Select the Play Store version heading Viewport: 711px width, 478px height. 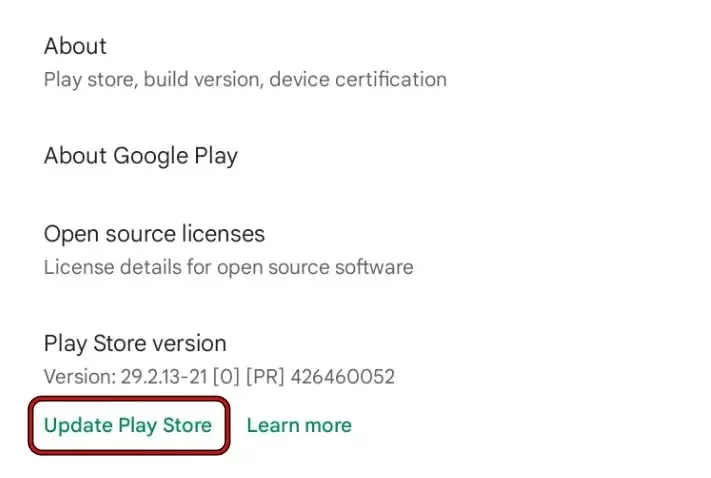[135, 343]
